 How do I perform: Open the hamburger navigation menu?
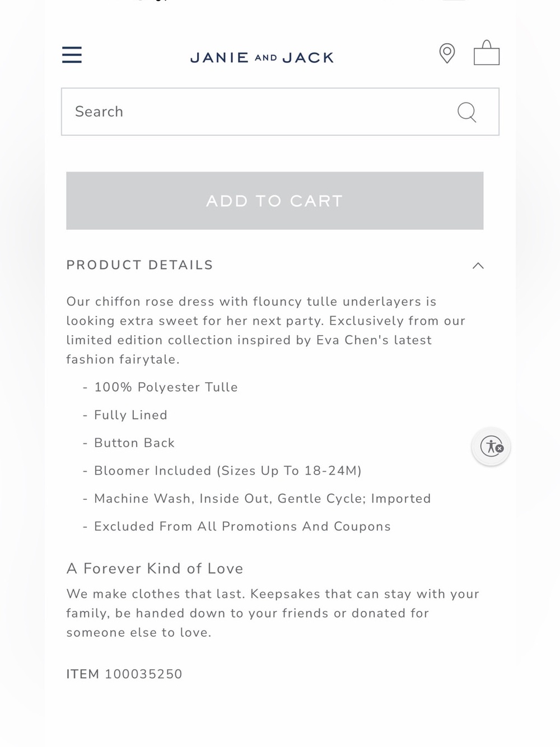(72, 55)
